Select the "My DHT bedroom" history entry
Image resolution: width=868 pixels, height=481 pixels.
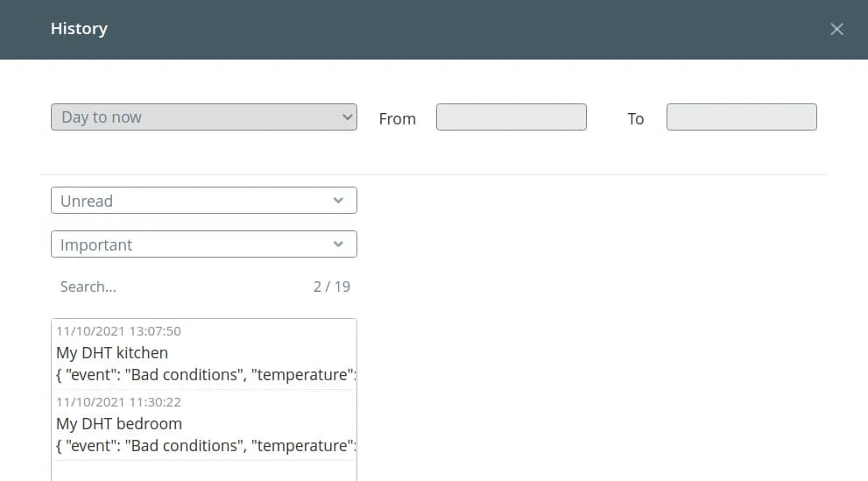119,424
